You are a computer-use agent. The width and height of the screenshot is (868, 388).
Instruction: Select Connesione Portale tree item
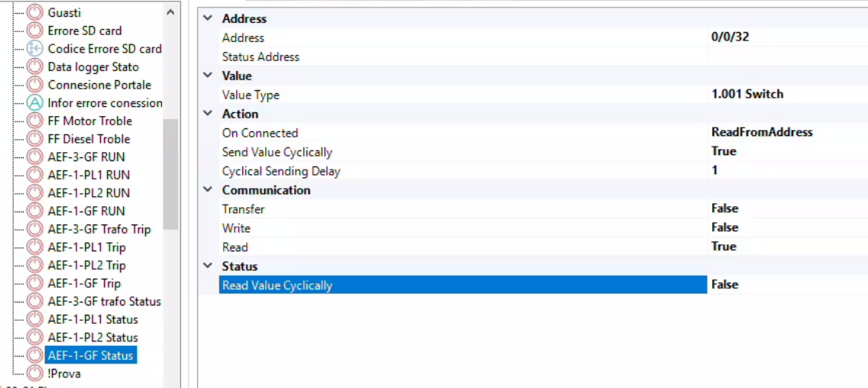99,85
